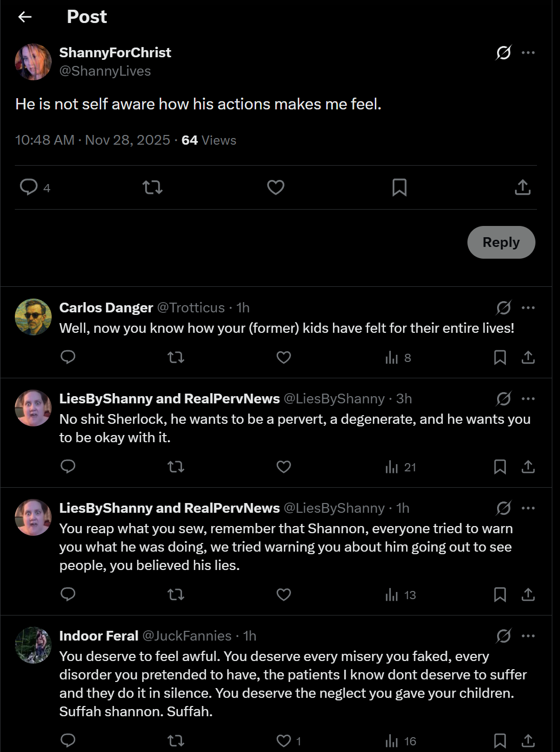This screenshot has width=560, height=752.
Task: Like the main post with the heart
Action: pyautogui.click(x=276, y=188)
